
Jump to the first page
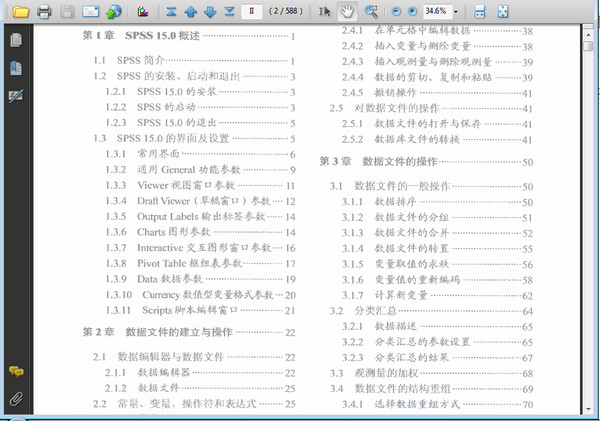coord(171,12)
